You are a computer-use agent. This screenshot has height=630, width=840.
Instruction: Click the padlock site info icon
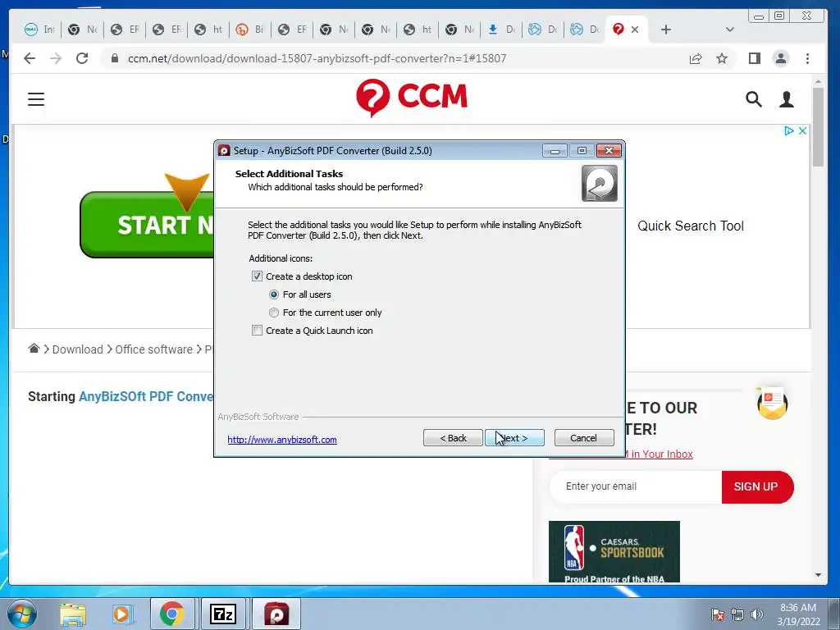[x=114, y=58]
